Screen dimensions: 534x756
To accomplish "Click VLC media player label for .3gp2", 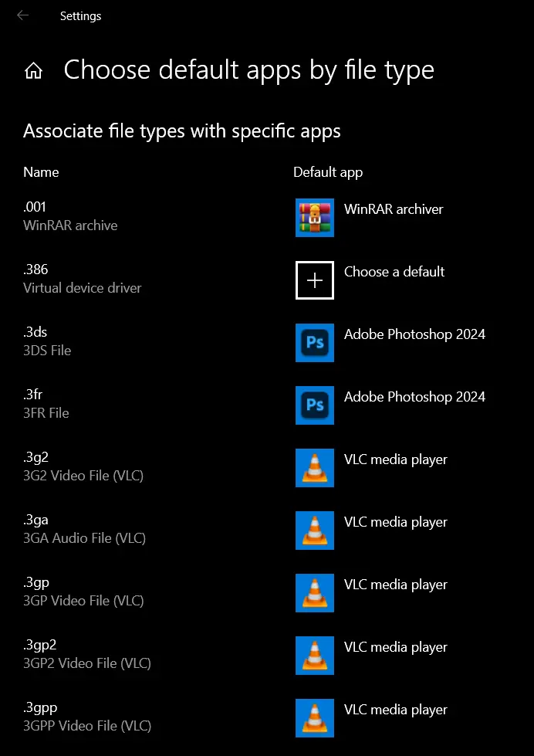I will 396,647.
